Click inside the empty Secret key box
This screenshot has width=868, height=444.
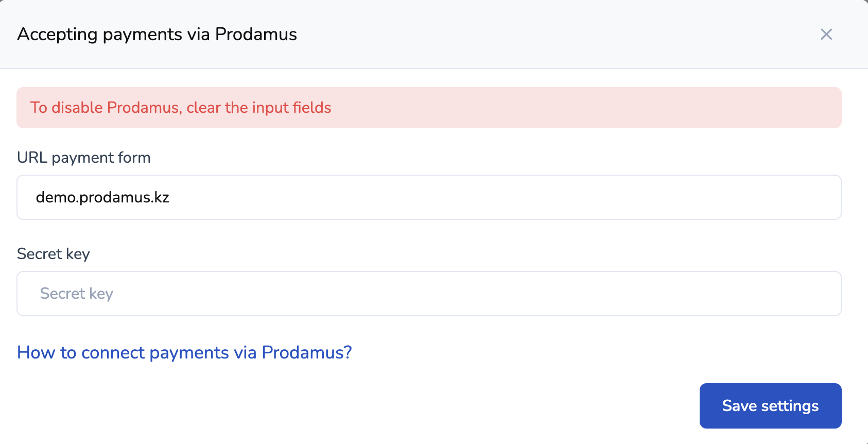point(463,294)
